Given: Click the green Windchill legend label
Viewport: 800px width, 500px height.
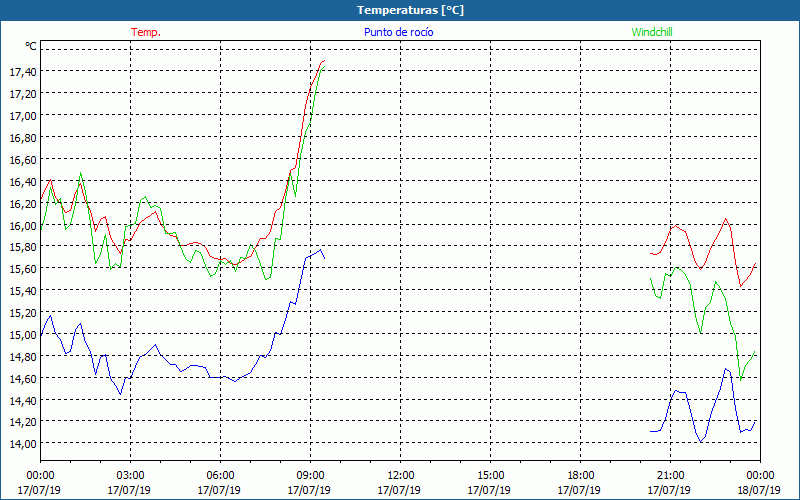Looking at the screenshot, I should (x=652, y=32).
